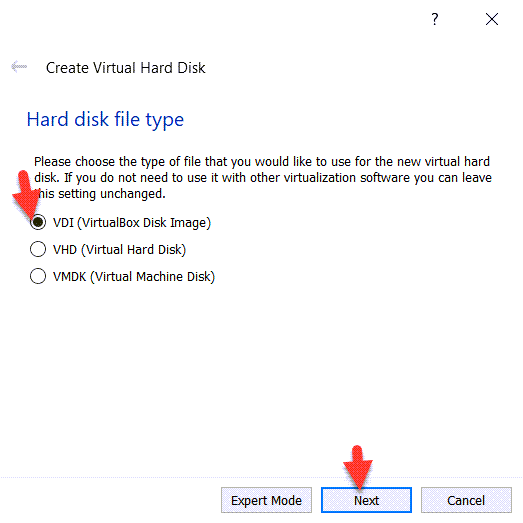Click the VMDK (Virtual Machine Disk) label text
The height and width of the screenshot is (523, 523).
(134, 277)
